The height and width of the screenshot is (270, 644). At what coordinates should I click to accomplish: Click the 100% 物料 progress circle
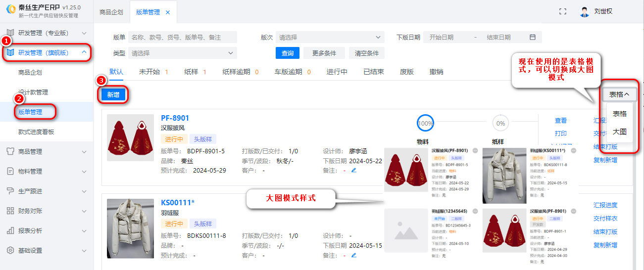(425, 123)
